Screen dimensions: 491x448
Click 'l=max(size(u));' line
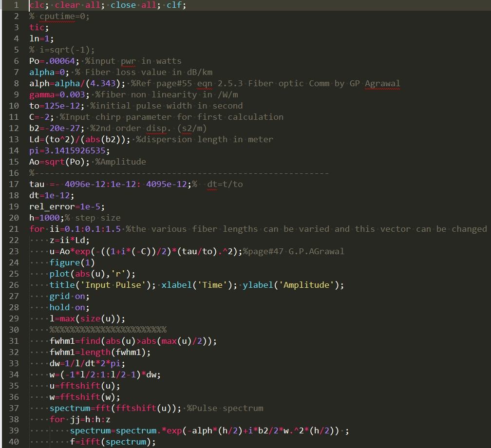(87, 318)
